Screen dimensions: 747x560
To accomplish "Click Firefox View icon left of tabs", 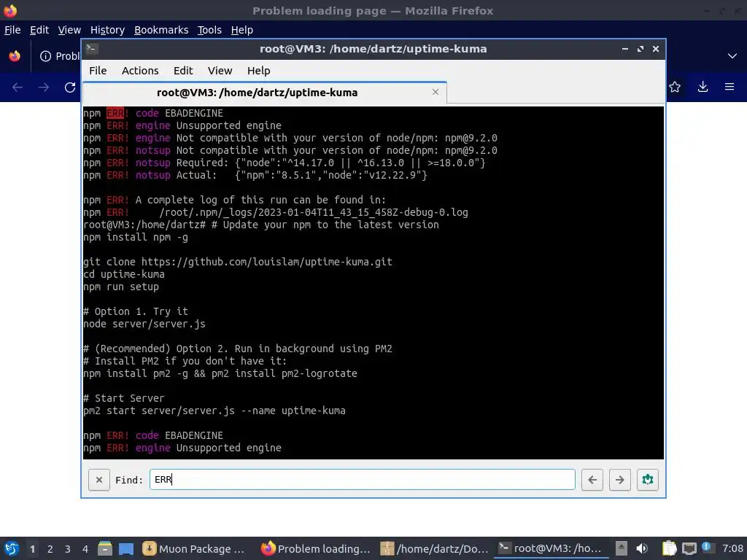I will 15,55.
